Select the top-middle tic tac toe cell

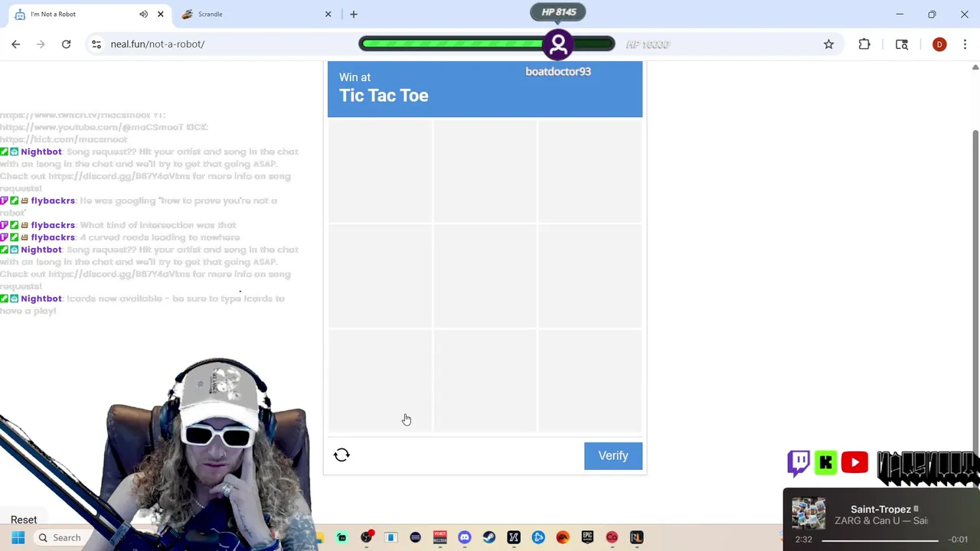point(485,171)
